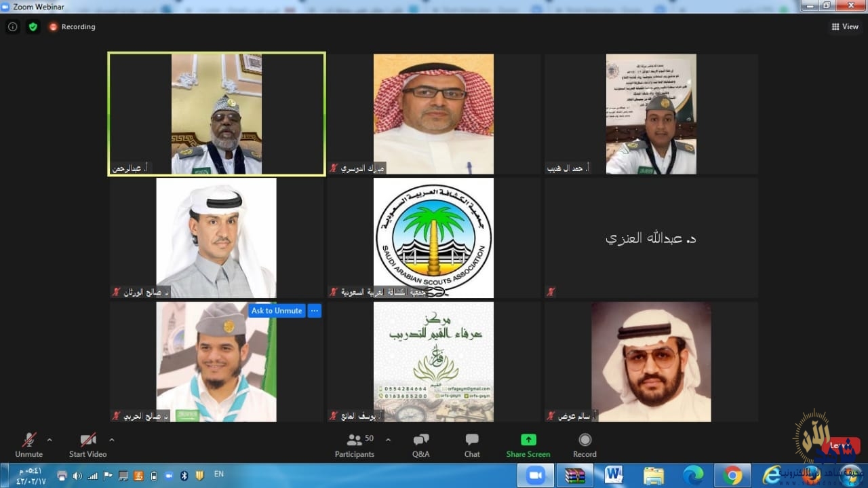Toggle recording with the Record button

[585, 445]
